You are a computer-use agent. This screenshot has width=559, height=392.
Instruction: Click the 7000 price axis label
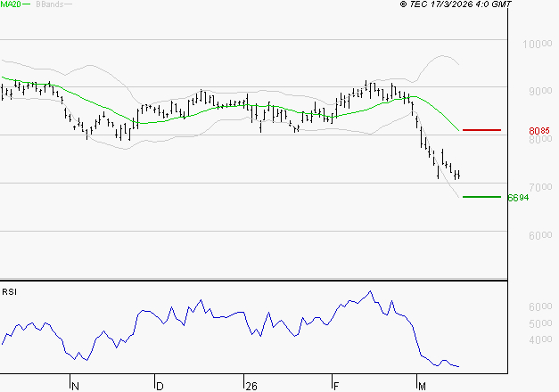[540, 187]
